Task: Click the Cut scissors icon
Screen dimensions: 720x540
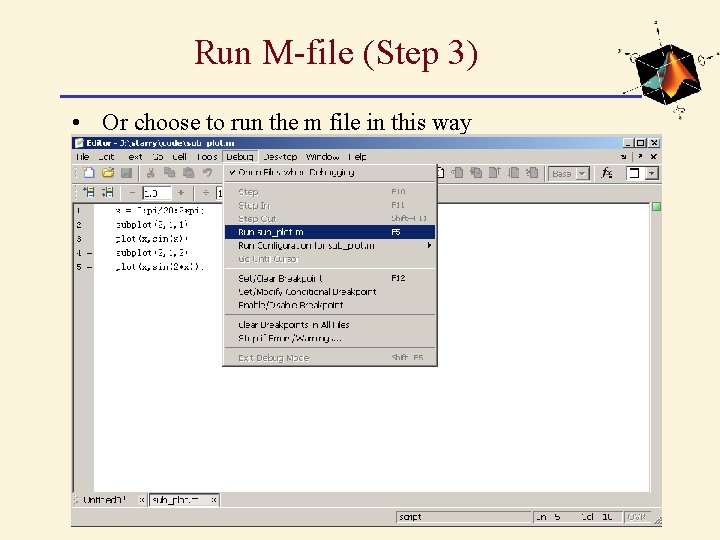Action: point(151,173)
